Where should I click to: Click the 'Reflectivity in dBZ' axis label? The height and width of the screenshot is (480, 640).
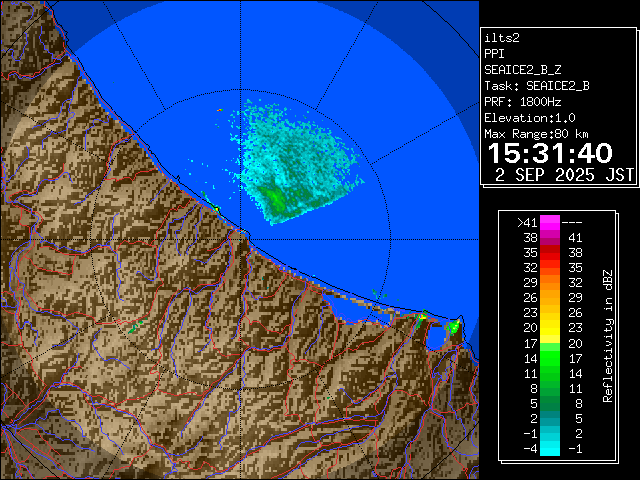tap(608, 334)
